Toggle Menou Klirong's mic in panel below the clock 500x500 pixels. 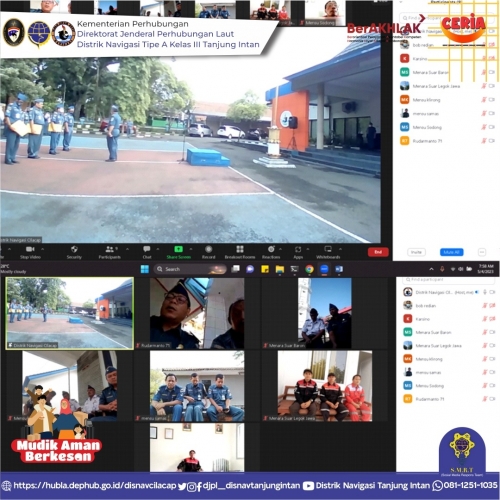pyautogui.click(x=485, y=359)
